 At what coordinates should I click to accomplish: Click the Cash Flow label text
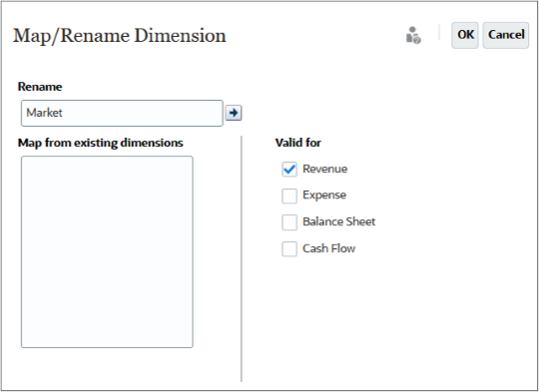(329, 248)
